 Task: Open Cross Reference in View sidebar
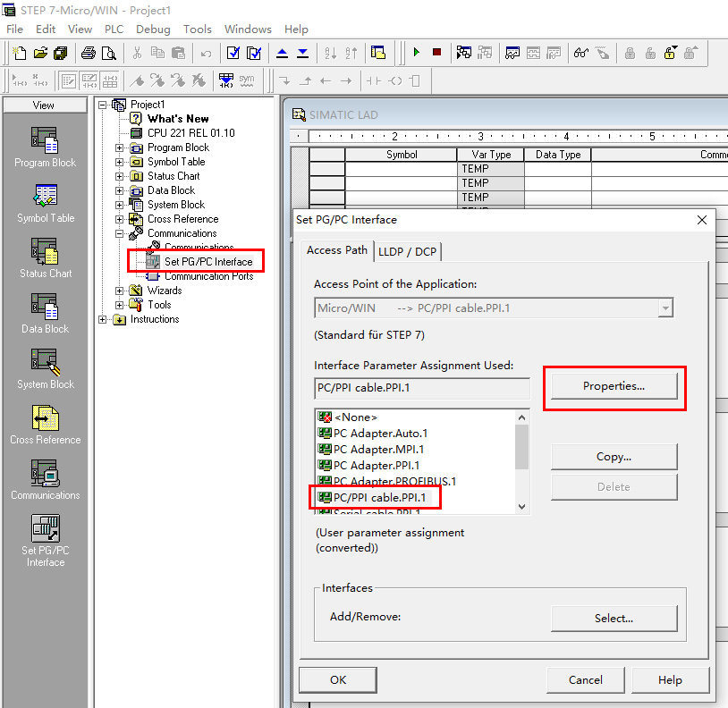click(x=45, y=425)
